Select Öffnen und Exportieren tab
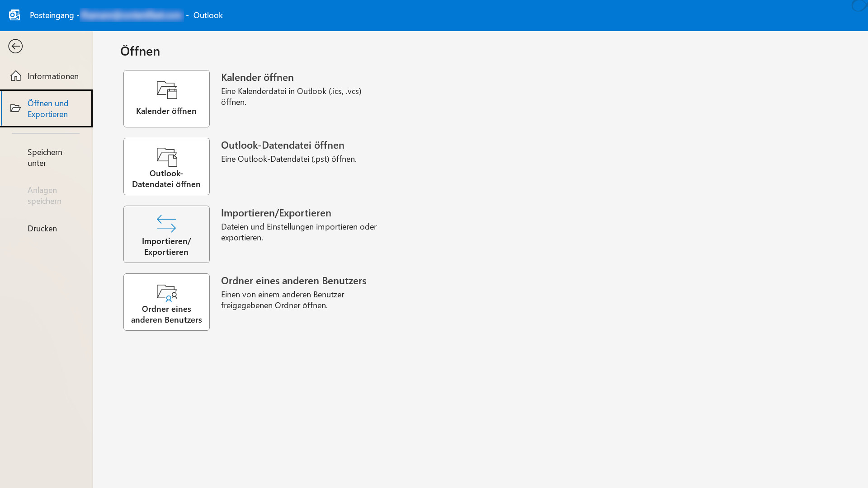868x488 pixels. pos(46,108)
